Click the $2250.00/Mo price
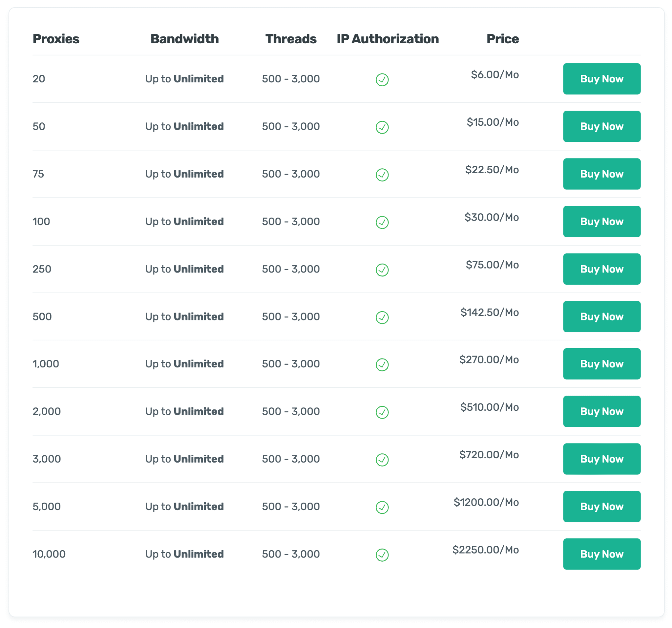672x628 pixels. [x=486, y=550]
